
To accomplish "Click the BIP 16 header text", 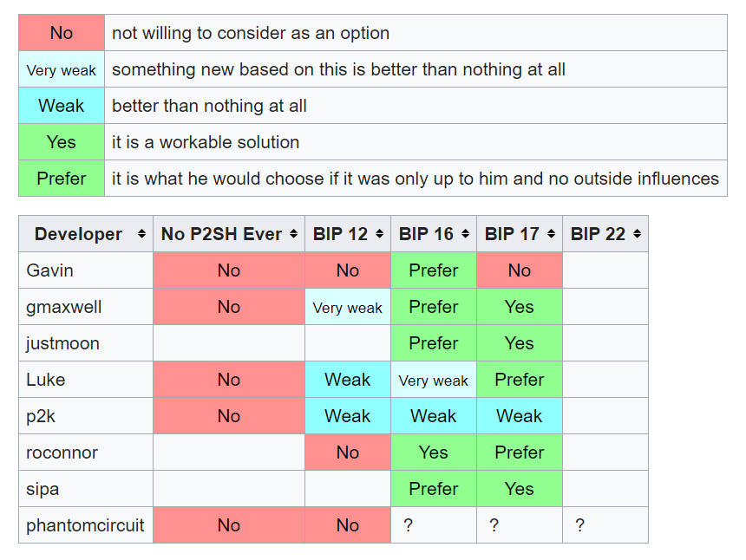I will pos(426,234).
